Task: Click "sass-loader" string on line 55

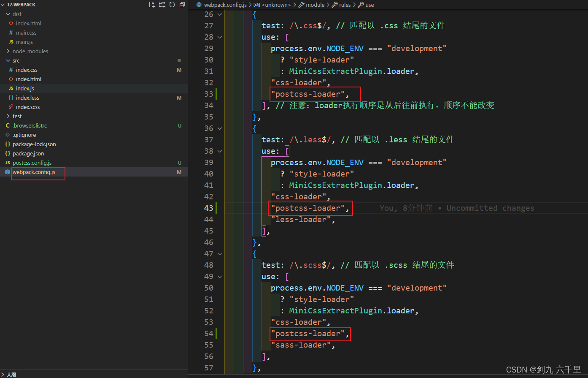Action: tap(301, 345)
